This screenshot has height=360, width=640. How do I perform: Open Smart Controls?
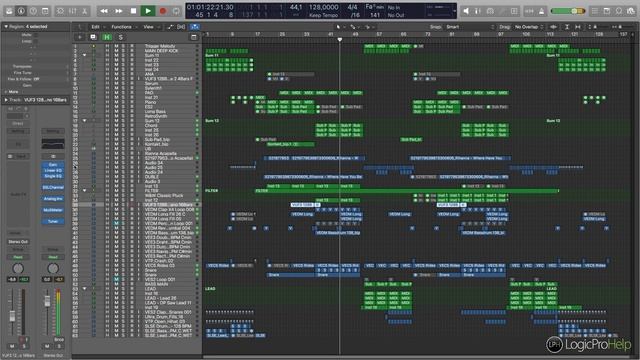[60, 11]
